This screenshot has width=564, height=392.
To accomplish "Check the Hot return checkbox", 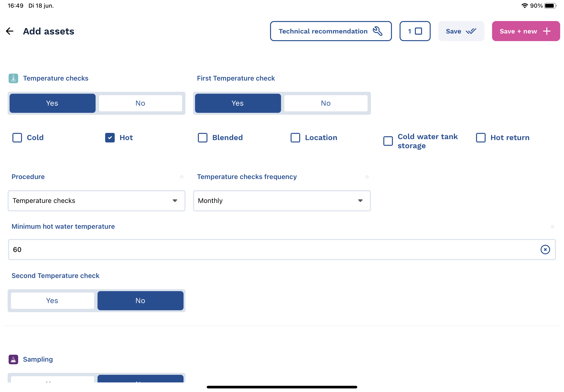I will [481, 137].
